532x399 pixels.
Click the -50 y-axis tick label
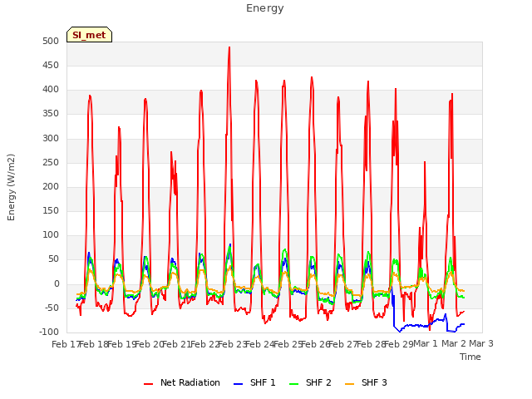point(52,308)
